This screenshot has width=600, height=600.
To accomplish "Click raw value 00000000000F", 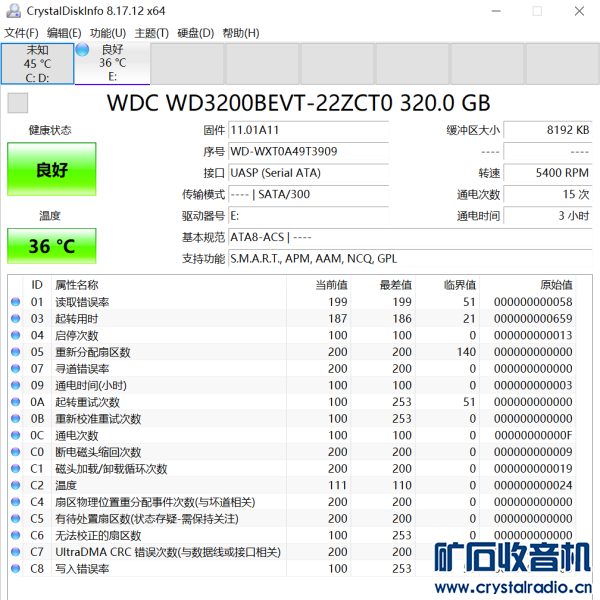I will point(533,435).
